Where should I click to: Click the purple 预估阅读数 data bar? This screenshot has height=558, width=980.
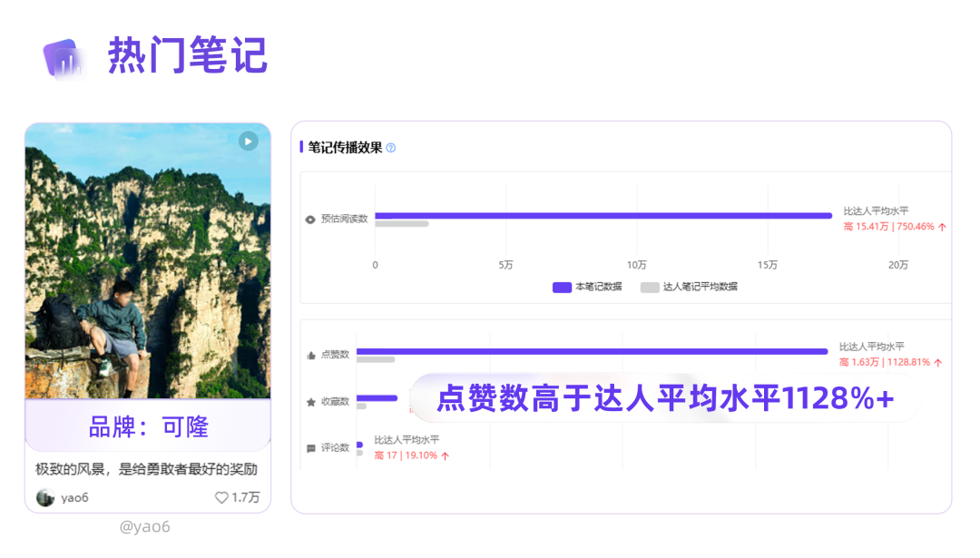point(603,215)
